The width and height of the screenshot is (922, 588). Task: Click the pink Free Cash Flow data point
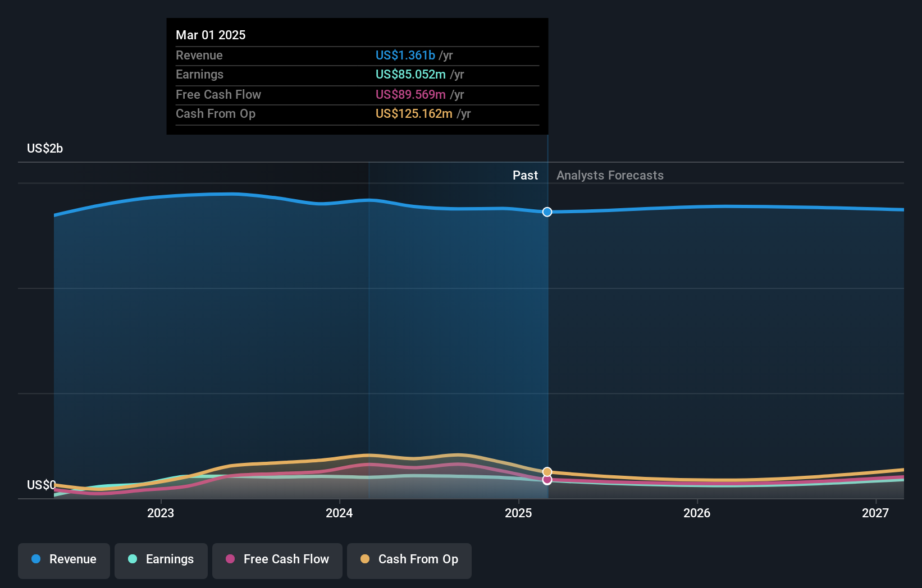[x=547, y=480]
